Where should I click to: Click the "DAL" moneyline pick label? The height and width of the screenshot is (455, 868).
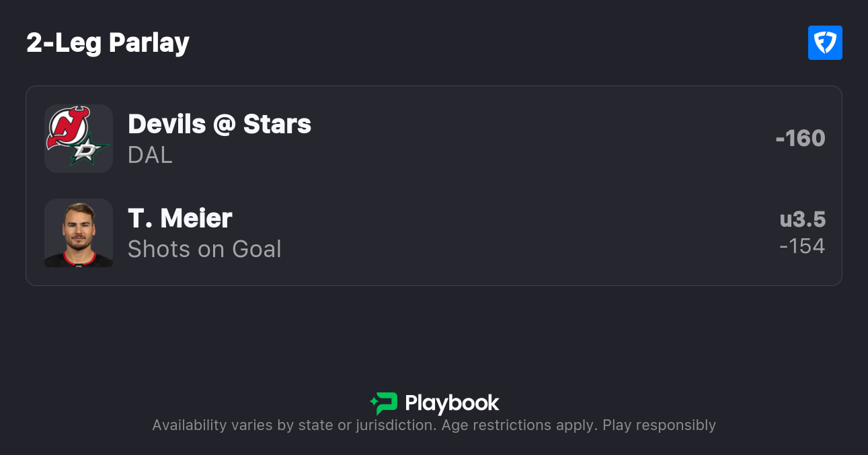pyautogui.click(x=150, y=155)
